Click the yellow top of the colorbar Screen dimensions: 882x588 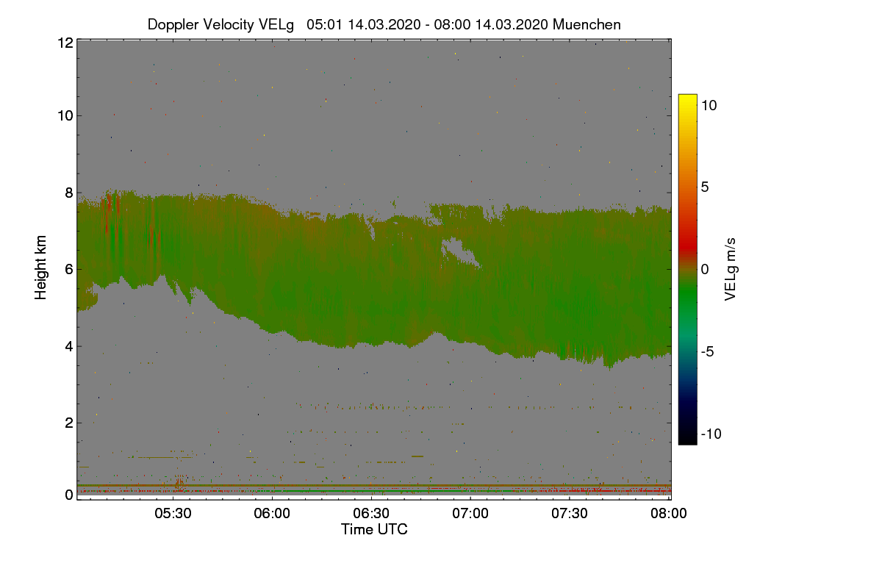coord(687,101)
